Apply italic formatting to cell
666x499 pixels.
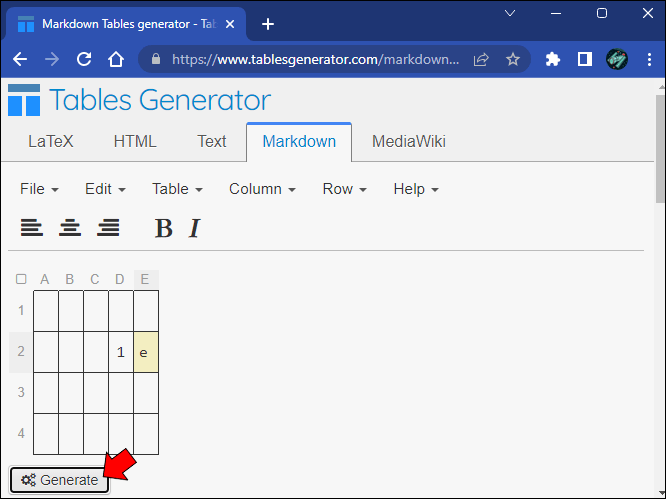click(x=194, y=229)
